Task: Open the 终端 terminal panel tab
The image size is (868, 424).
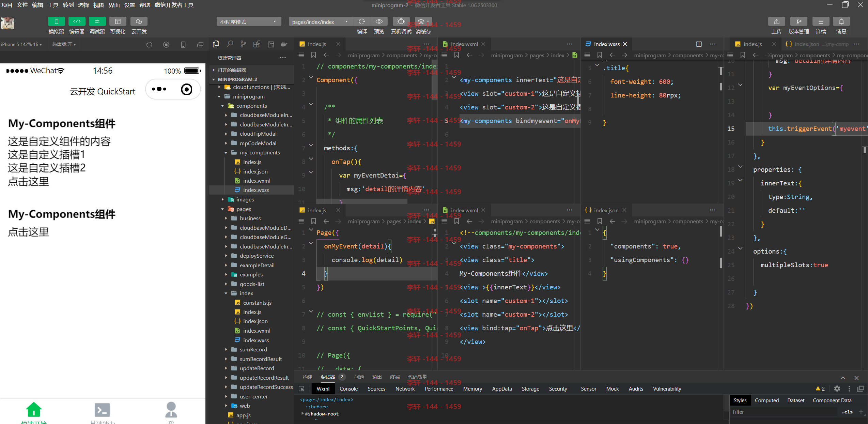Action: coord(394,377)
